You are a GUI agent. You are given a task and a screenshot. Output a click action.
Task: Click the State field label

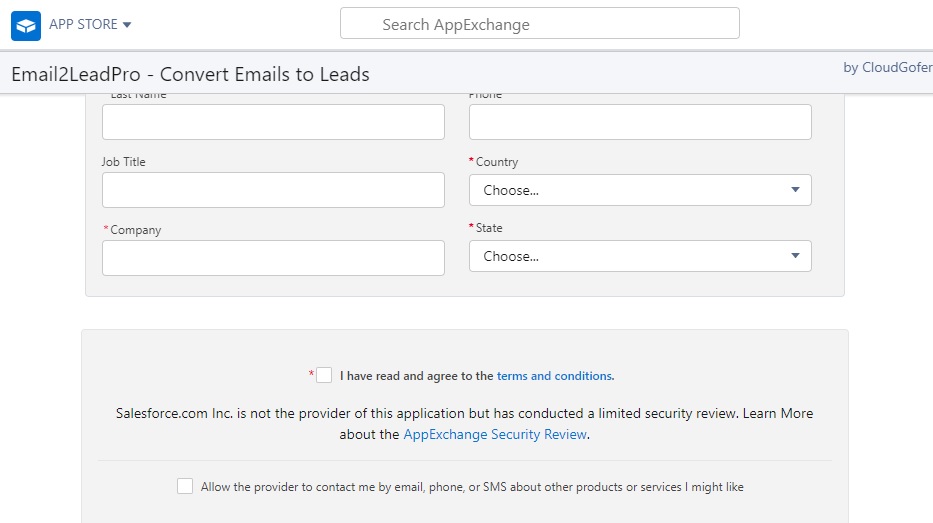pos(489,228)
